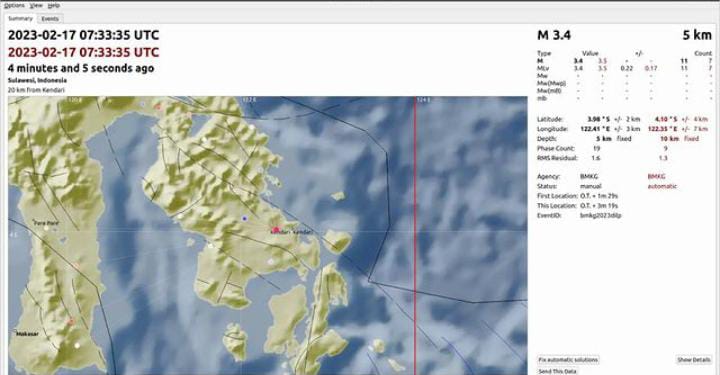720x375 pixels.
Task: Click the manual Depth value 5 km
Action: pyautogui.click(x=603, y=139)
